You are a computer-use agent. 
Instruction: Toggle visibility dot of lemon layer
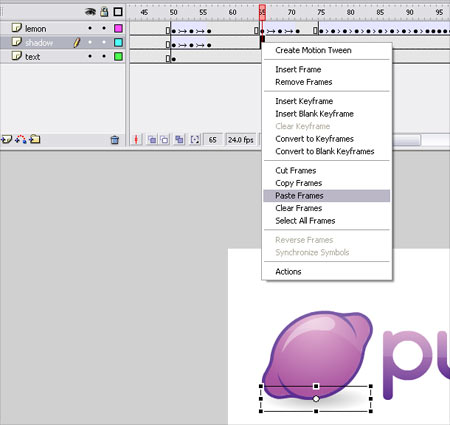(90, 28)
